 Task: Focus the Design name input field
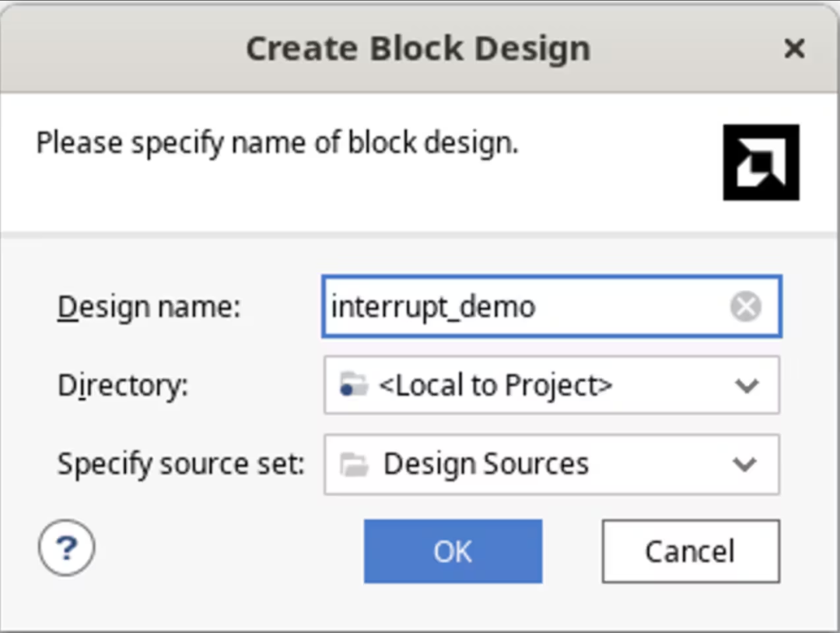click(622, 307)
